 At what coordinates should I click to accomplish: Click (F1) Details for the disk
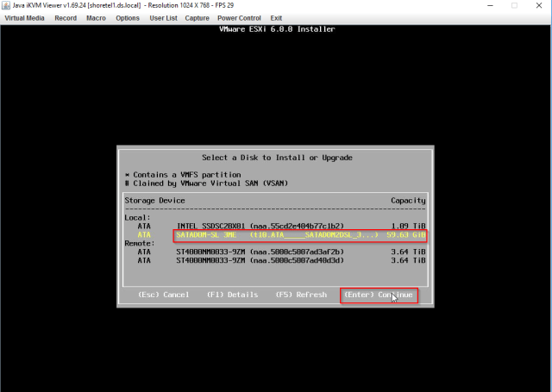point(232,295)
